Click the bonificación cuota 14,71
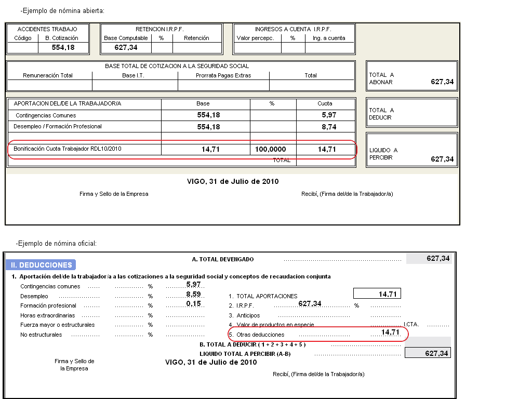 point(327,149)
